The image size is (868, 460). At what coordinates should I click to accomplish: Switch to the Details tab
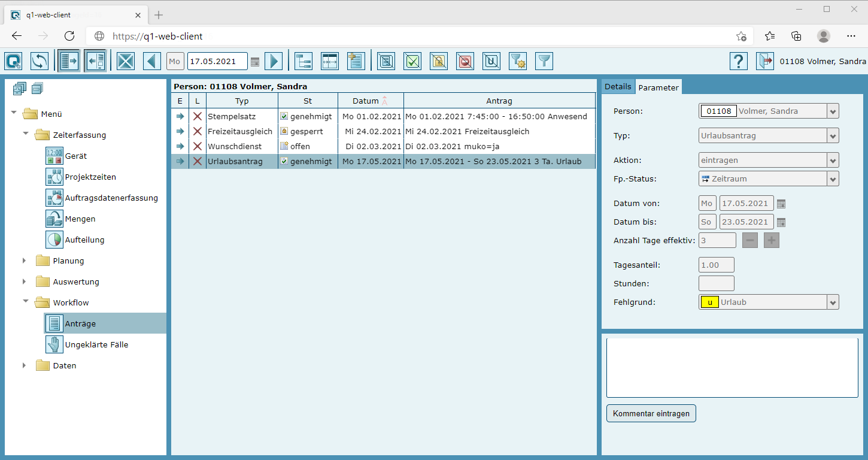[618, 87]
